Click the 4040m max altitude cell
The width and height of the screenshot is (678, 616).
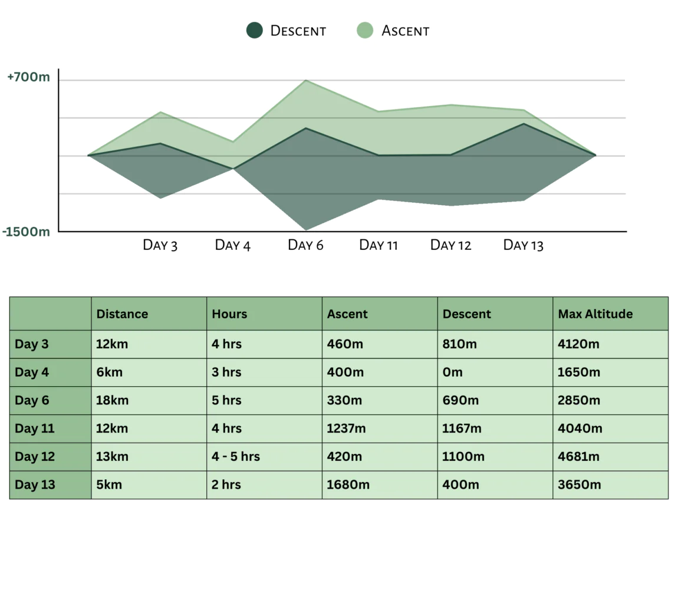point(611,429)
